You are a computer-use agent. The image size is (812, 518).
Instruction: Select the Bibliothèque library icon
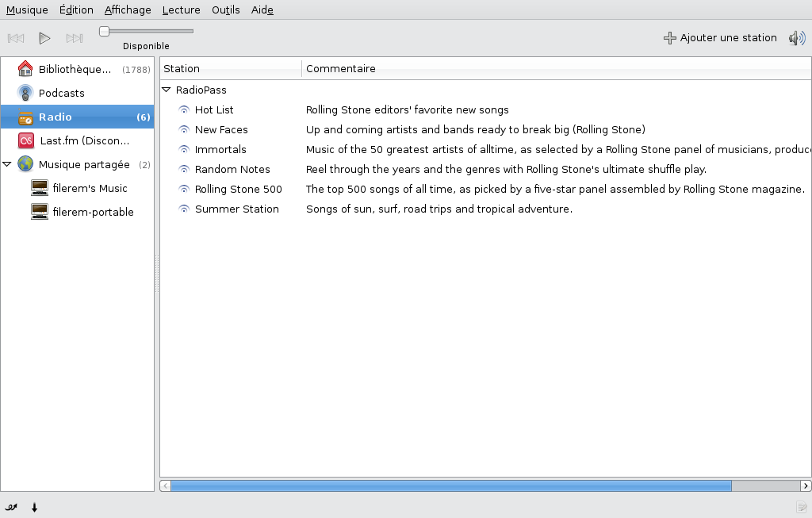pos(25,69)
